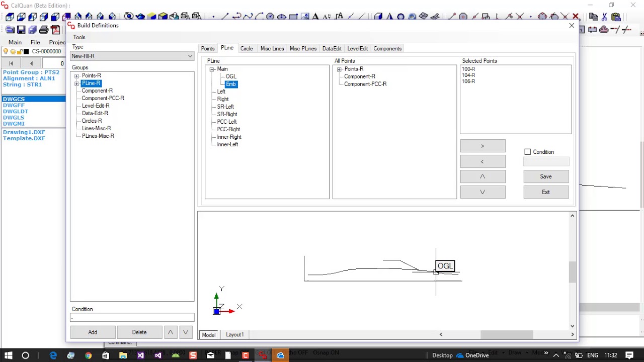Click the Insert Image tool icon

[305, 17]
